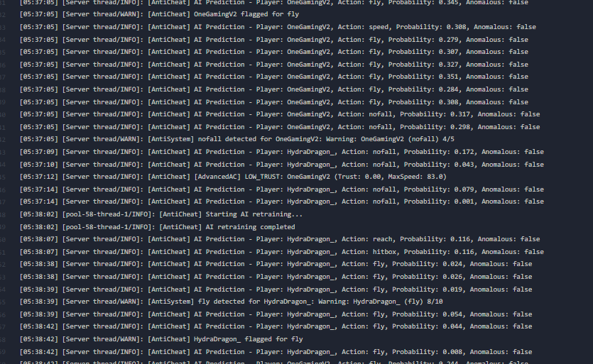The height and width of the screenshot is (364, 593).
Task: Select the 'Starting AI retraining...' log line
Action: [161, 214]
